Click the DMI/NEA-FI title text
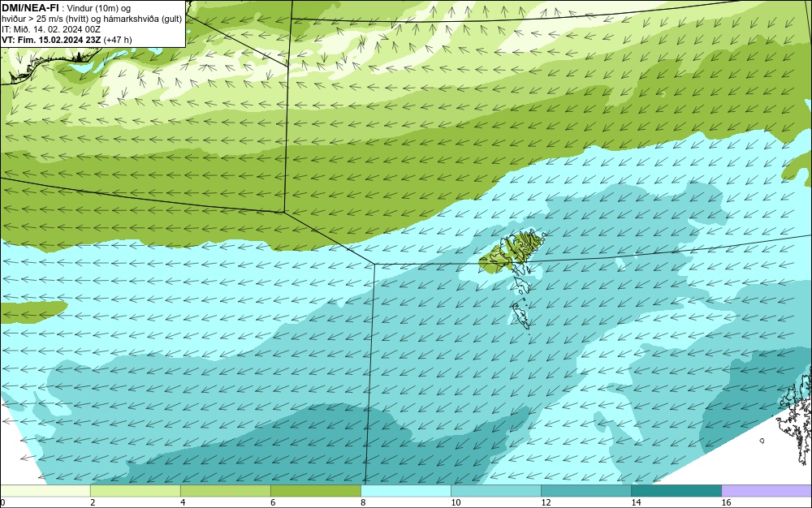 tap(30, 7)
